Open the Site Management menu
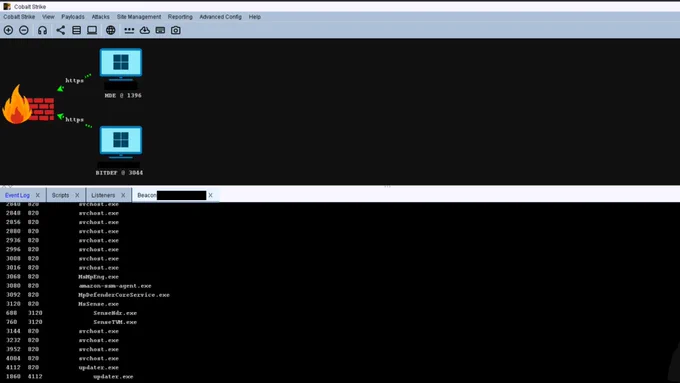Image resolution: width=680 pixels, height=383 pixels. coord(139,17)
